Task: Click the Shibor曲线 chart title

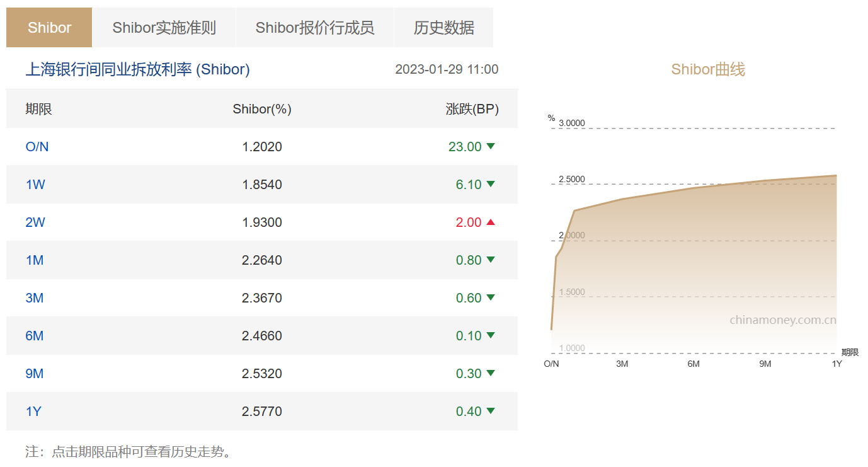Action: 708,69
